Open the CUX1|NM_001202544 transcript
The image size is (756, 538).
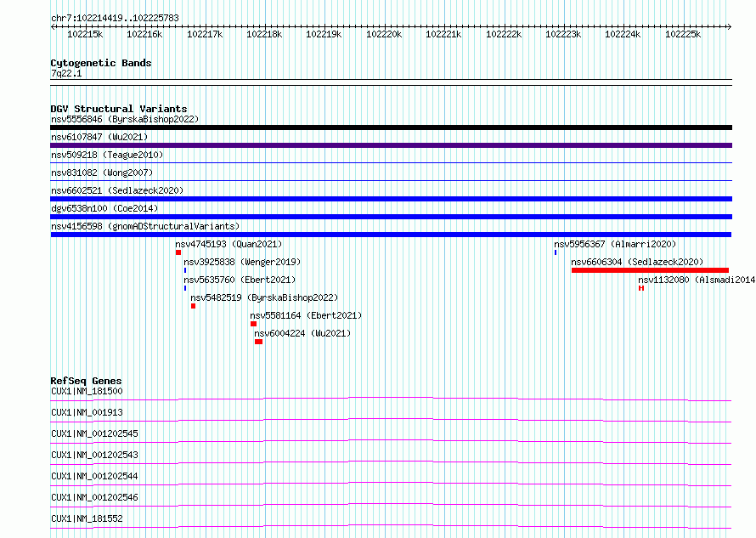tap(94, 476)
